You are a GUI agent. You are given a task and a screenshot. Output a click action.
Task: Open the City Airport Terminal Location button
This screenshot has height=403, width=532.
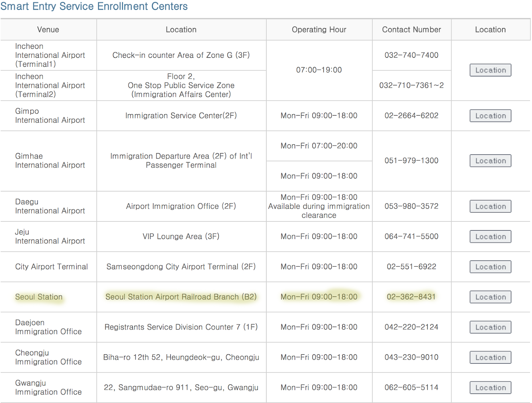(490, 267)
